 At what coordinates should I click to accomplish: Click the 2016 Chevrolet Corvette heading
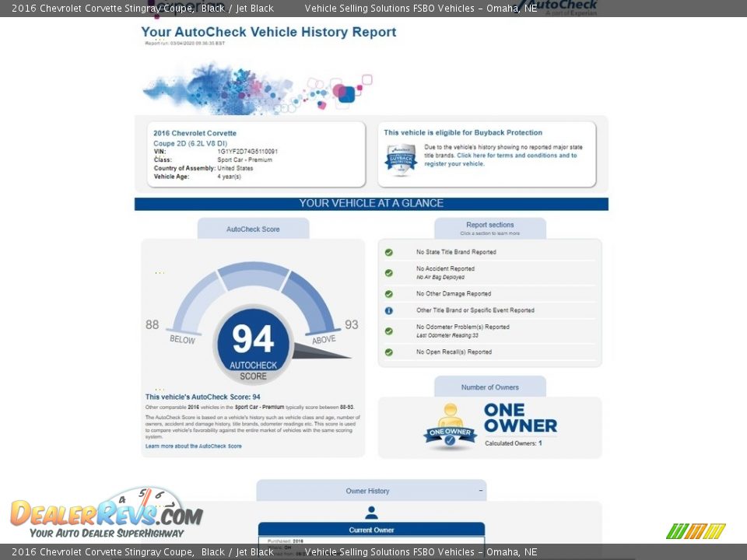click(195, 133)
